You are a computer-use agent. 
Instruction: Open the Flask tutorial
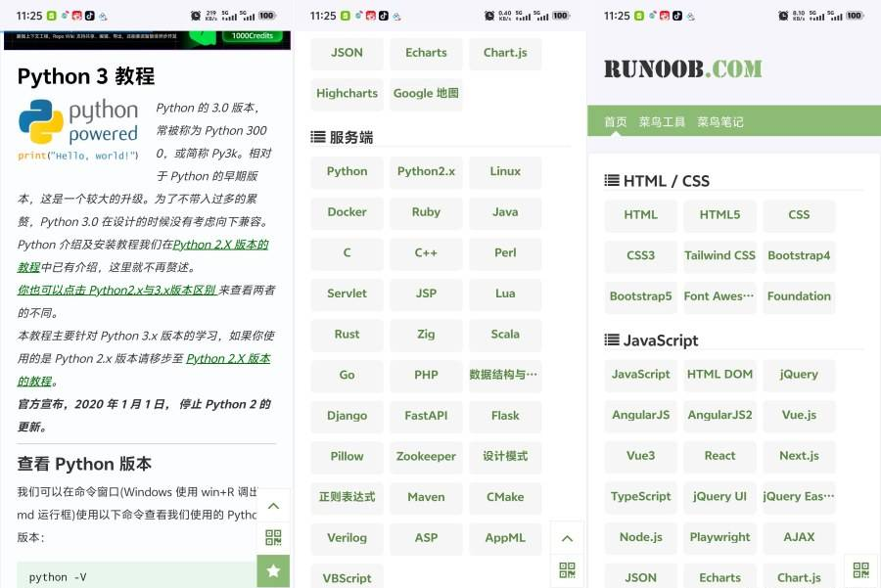point(505,416)
